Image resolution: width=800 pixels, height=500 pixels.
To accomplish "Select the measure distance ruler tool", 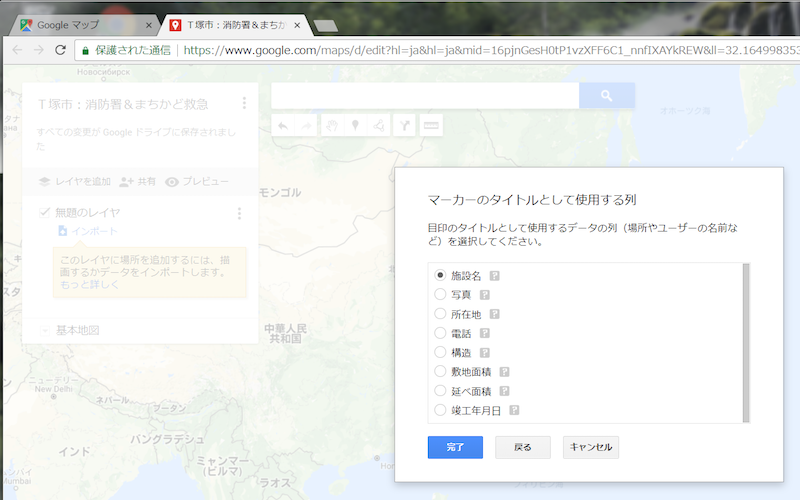I will pos(431,126).
